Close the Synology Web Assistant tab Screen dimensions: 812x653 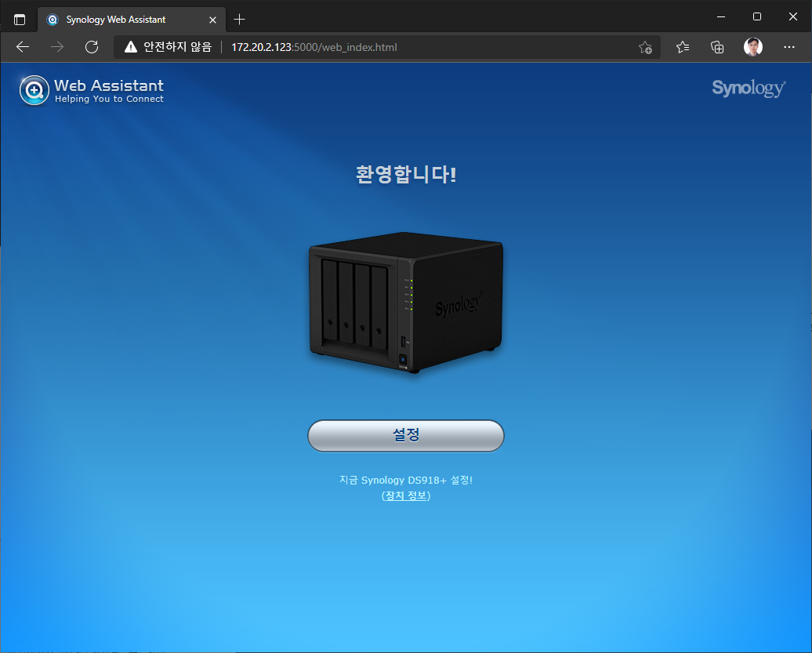213,20
